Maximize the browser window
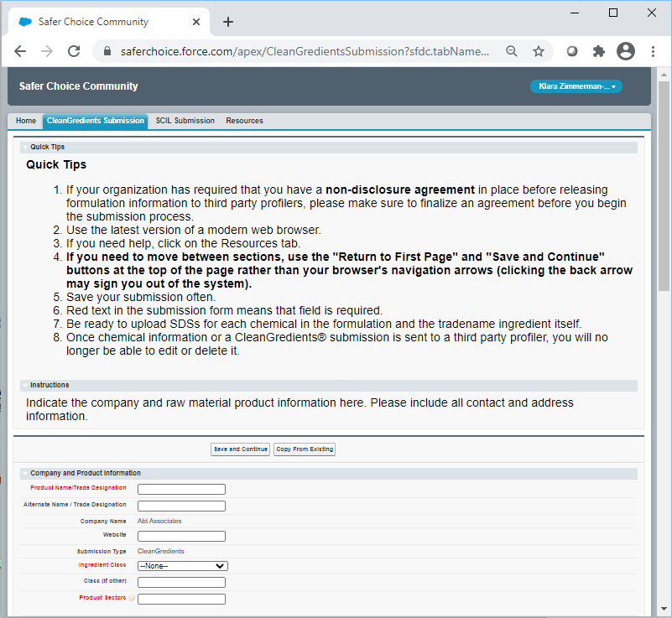 tap(613, 13)
